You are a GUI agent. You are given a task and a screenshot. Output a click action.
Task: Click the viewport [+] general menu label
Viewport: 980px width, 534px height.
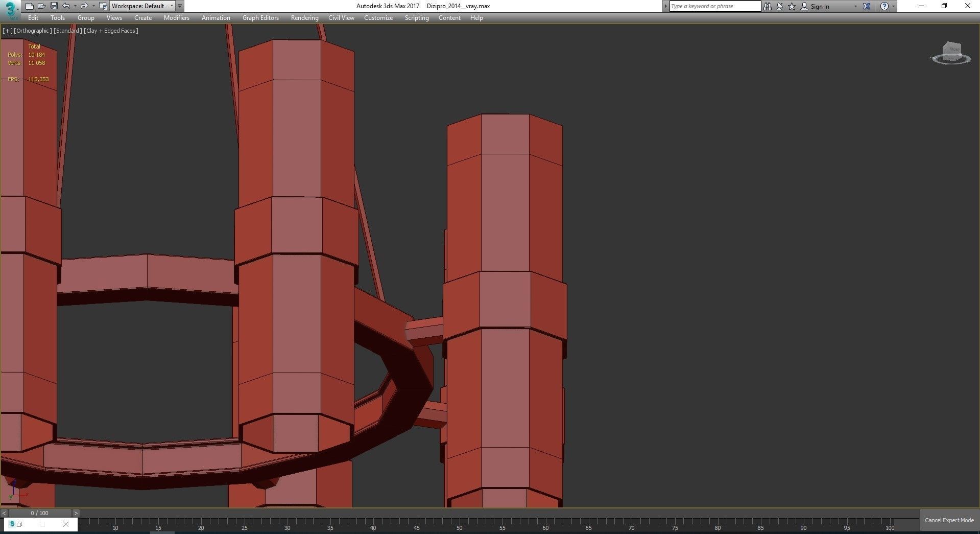pos(7,31)
